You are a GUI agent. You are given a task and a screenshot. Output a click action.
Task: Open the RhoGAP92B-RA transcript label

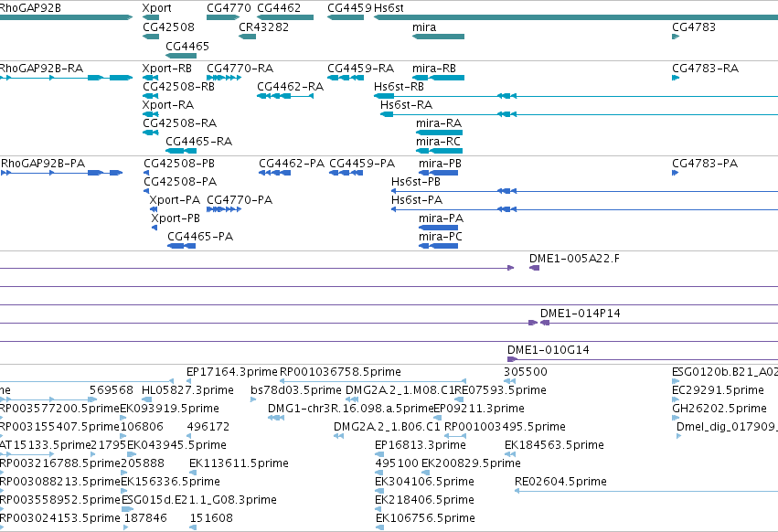[x=41, y=68]
